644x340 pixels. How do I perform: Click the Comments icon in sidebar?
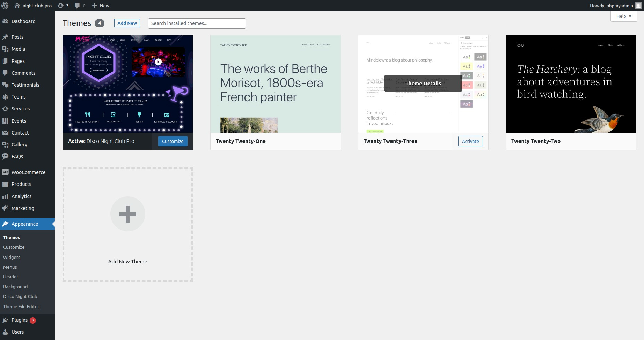pos(5,73)
